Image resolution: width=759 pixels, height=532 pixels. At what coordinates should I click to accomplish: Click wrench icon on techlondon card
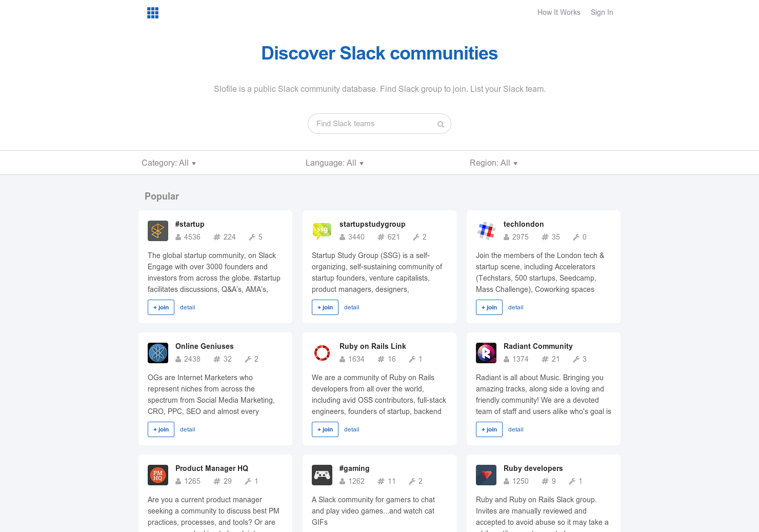576,237
